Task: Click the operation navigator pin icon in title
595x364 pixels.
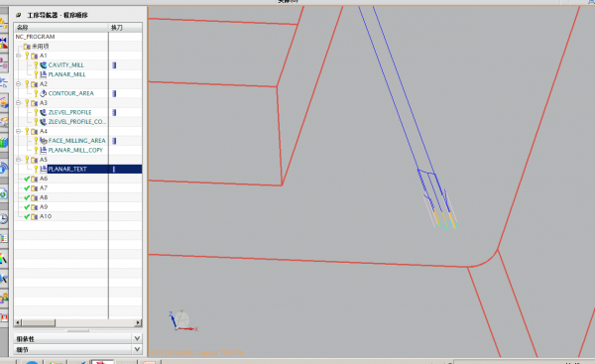Action: click(18, 15)
